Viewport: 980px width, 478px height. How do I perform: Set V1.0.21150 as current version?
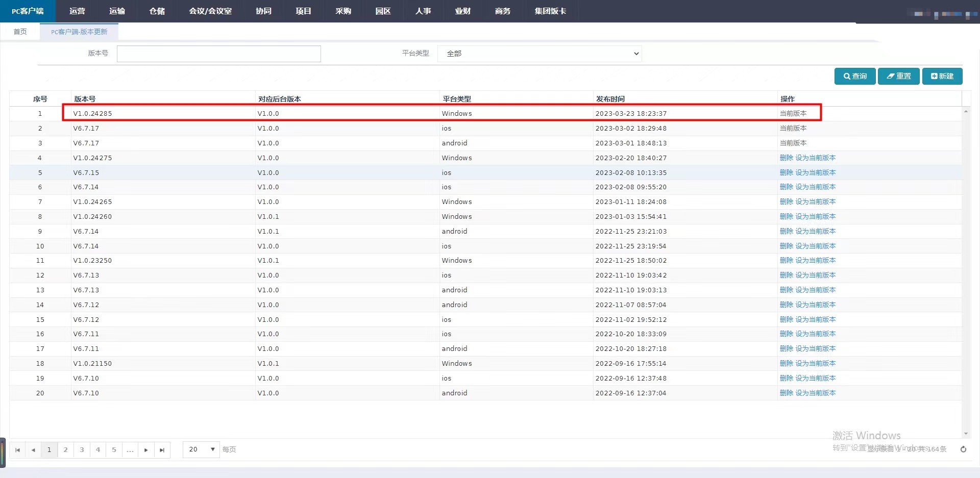pyautogui.click(x=816, y=364)
